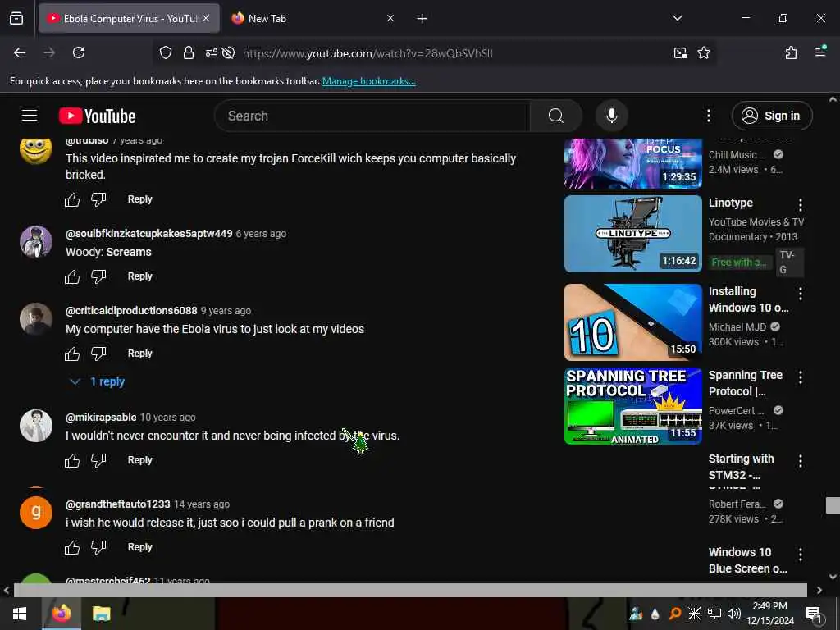Screen dimensions: 840x630
Task: Dislike the @grandtheftauto1233 prank comment
Action: pyautogui.click(x=98, y=547)
